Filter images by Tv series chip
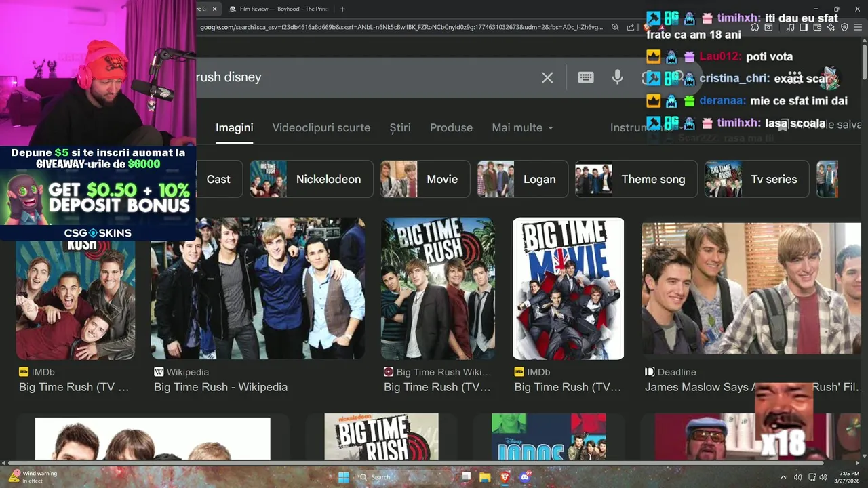Viewport: 868px width, 488px height. (x=757, y=179)
